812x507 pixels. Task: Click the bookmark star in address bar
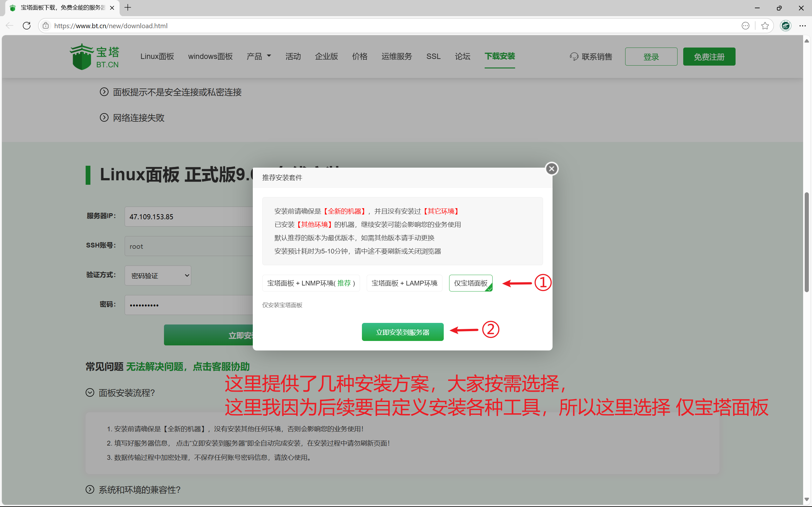pyautogui.click(x=765, y=25)
